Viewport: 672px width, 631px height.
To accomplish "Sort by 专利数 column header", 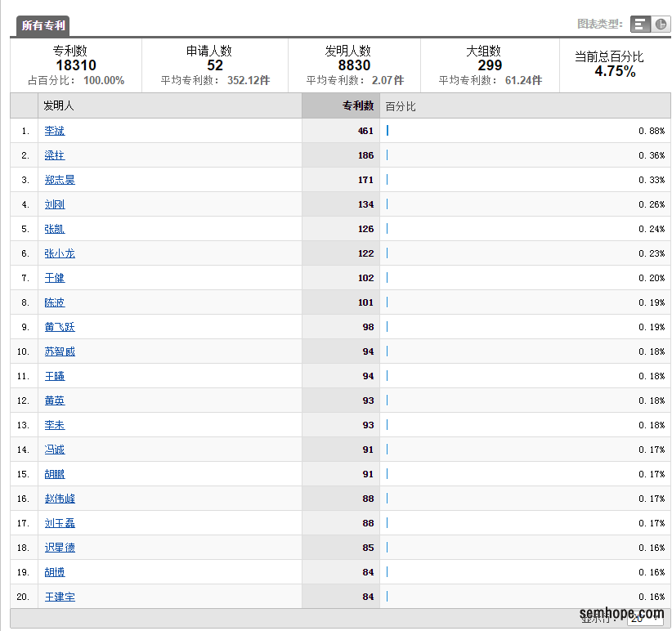I will [357, 106].
